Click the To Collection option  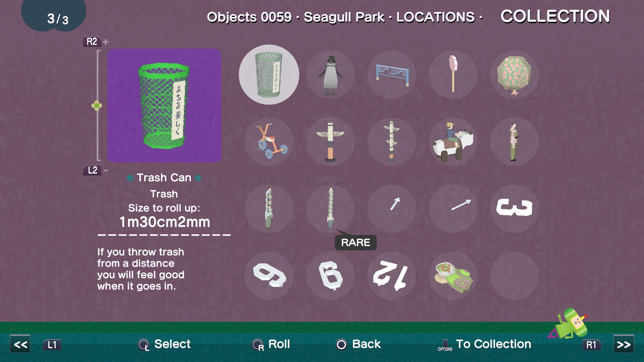tap(484, 344)
